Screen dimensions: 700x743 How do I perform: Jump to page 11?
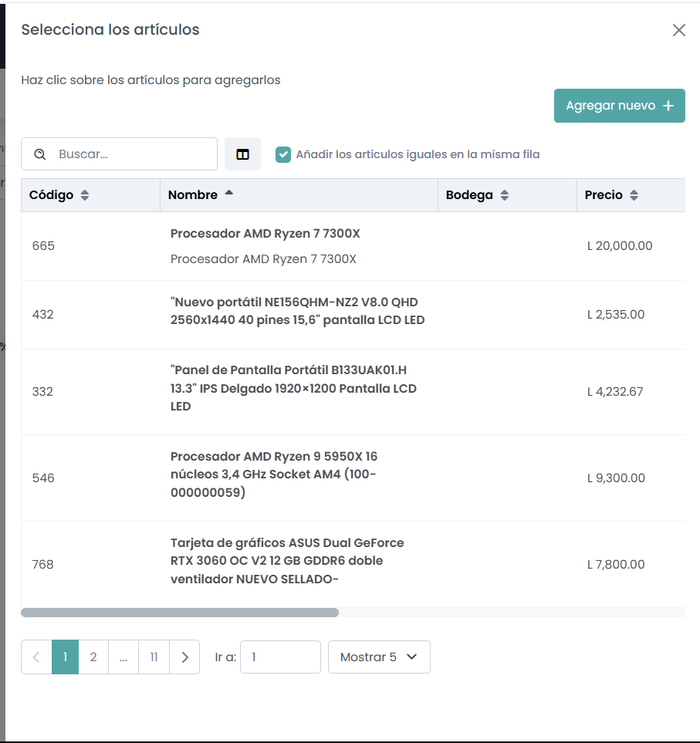154,657
